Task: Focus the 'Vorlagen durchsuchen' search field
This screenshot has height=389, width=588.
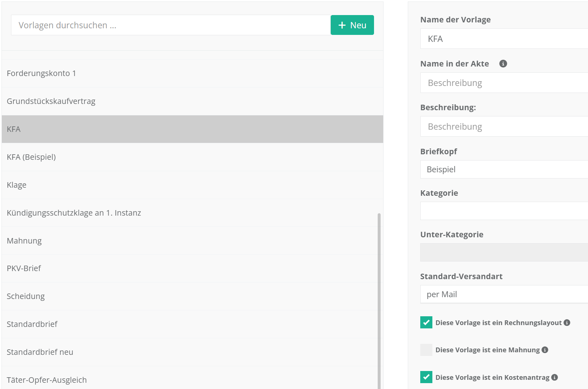Action: click(171, 25)
